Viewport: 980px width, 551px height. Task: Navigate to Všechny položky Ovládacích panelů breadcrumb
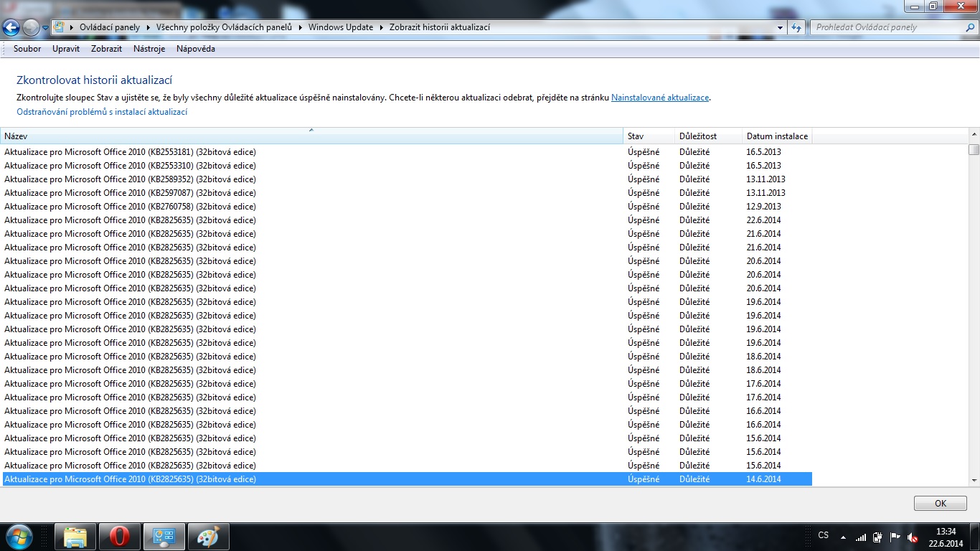(224, 27)
